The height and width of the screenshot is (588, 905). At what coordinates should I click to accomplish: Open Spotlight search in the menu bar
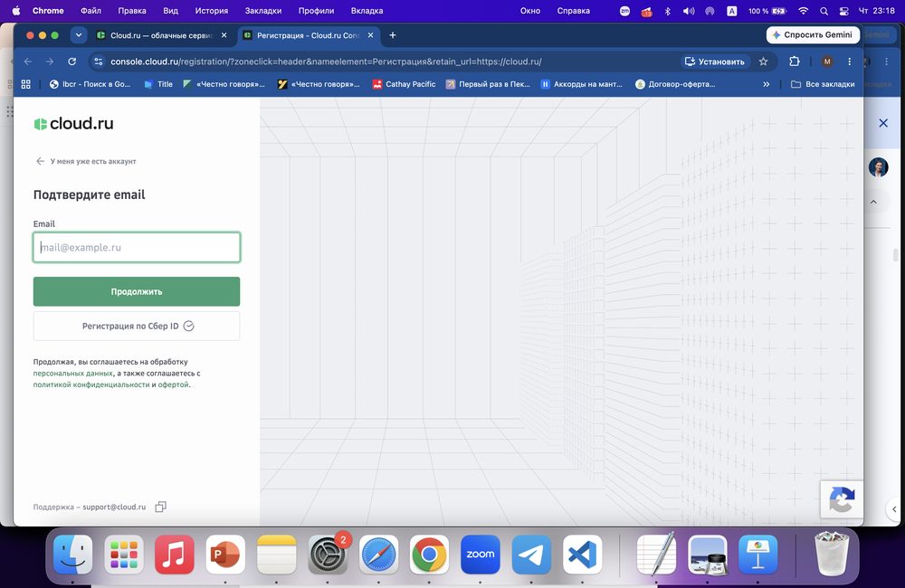[824, 11]
